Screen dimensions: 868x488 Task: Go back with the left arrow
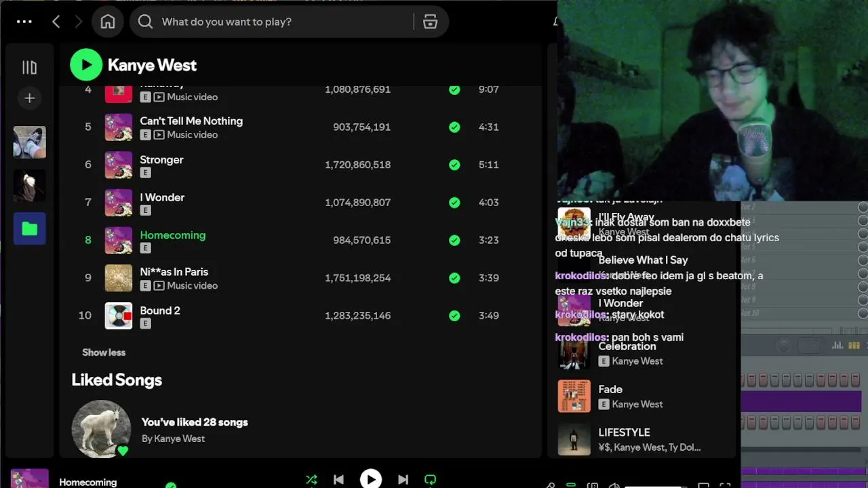[56, 22]
